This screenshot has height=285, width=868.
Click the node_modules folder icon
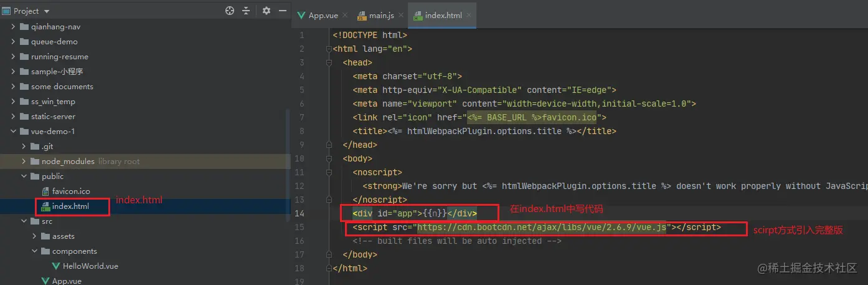click(35, 162)
